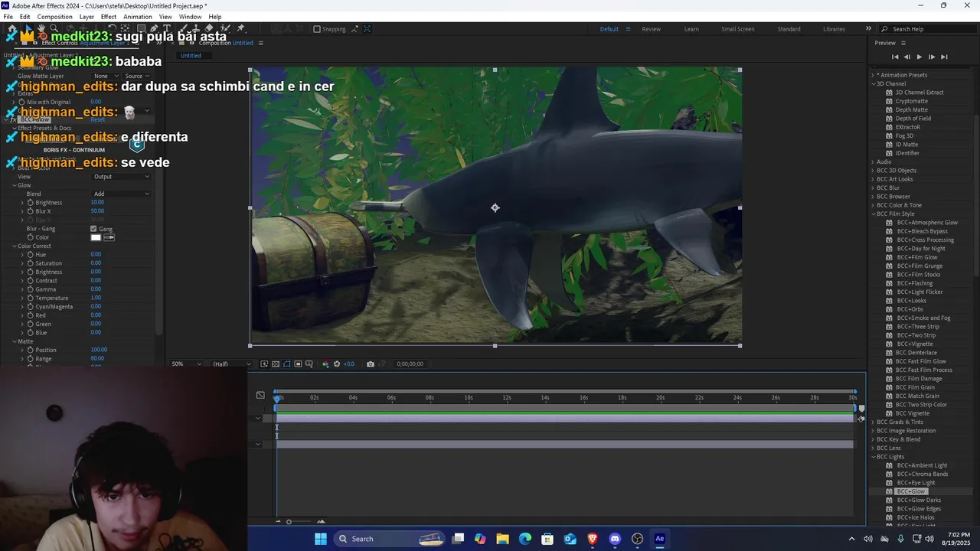Toggle the Temperature stopwatch

[29, 298]
